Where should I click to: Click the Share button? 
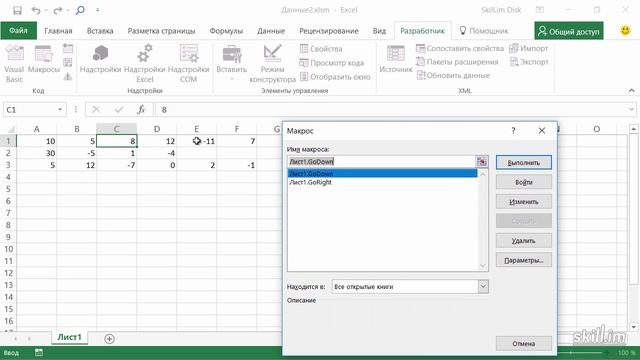[x=569, y=31]
